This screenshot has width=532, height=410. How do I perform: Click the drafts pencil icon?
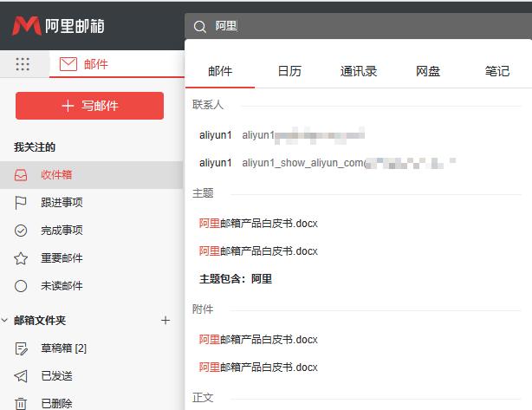point(22,348)
